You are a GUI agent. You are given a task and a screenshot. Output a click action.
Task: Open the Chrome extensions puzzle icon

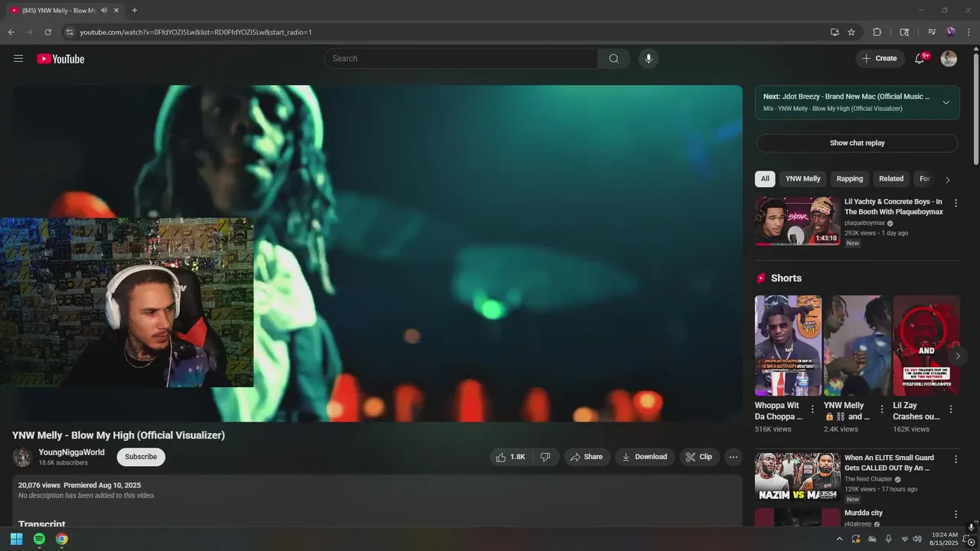point(877,32)
